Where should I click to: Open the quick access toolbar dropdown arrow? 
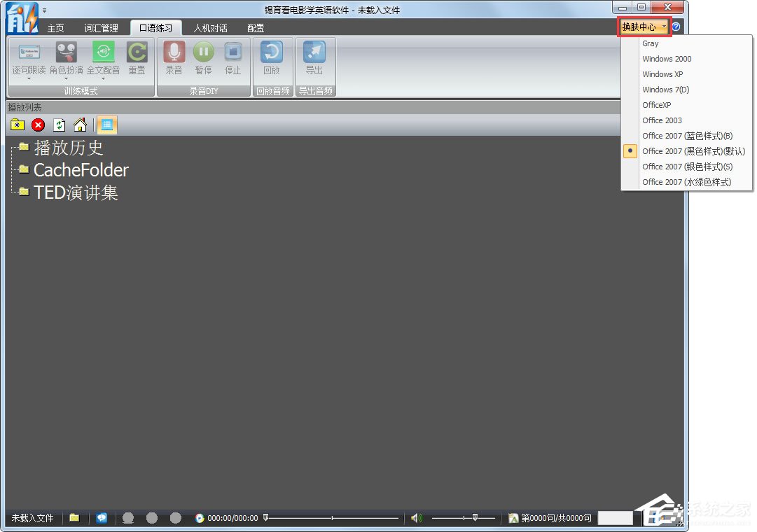tap(44, 10)
